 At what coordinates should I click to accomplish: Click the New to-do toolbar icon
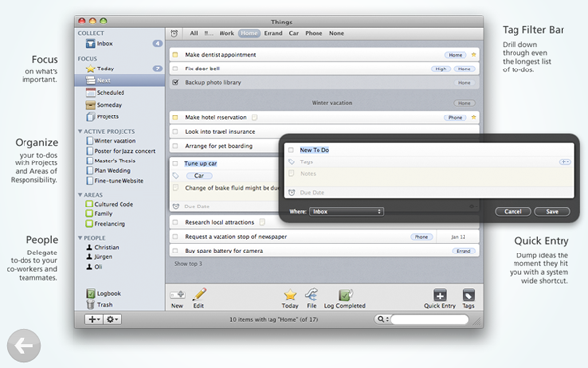point(177,295)
